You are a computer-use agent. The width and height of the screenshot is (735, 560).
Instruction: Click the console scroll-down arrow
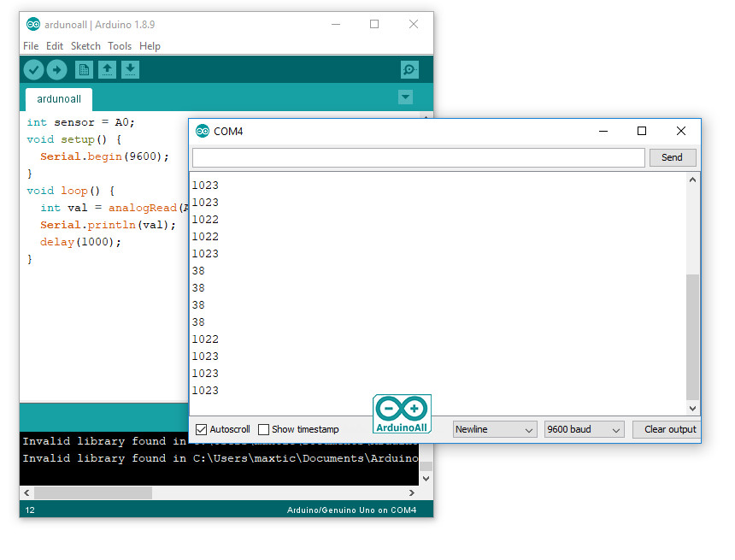(x=426, y=479)
